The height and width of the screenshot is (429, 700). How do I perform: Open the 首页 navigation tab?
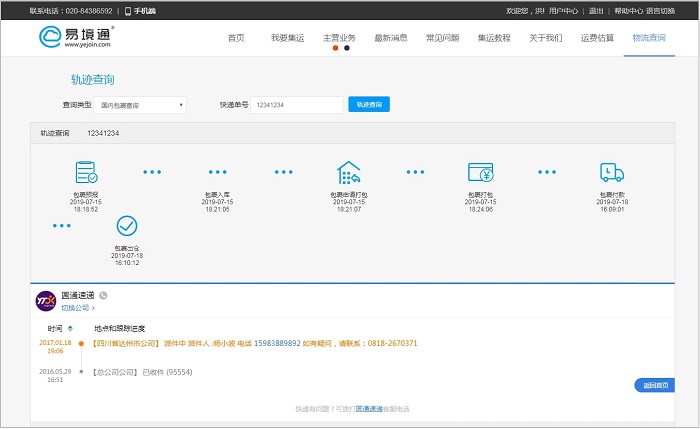(236, 37)
